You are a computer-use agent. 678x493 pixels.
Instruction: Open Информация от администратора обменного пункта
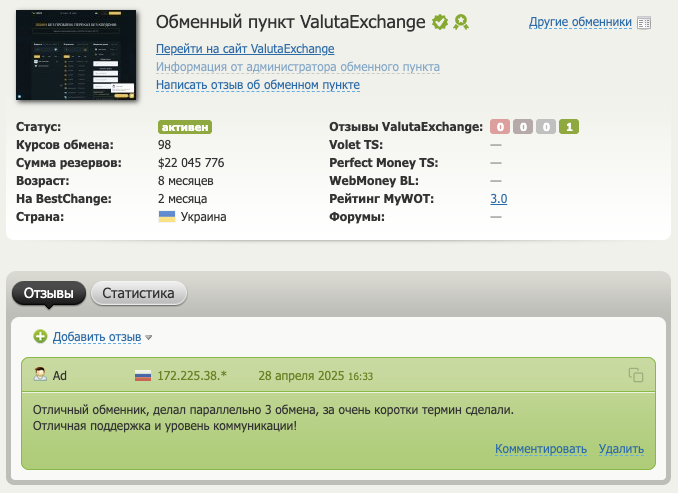point(298,67)
